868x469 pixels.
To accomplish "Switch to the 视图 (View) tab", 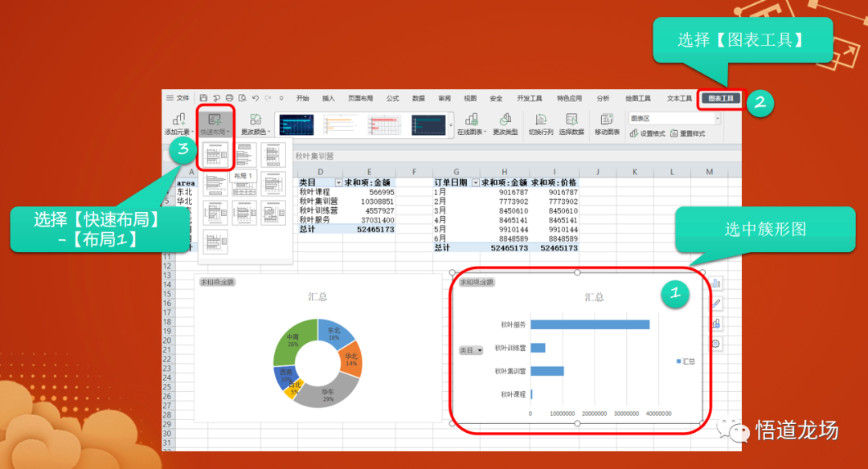I will tap(470, 99).
